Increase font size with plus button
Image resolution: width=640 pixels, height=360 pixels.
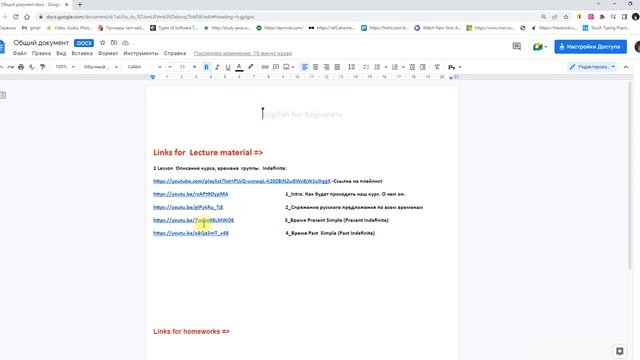(194, 67)
